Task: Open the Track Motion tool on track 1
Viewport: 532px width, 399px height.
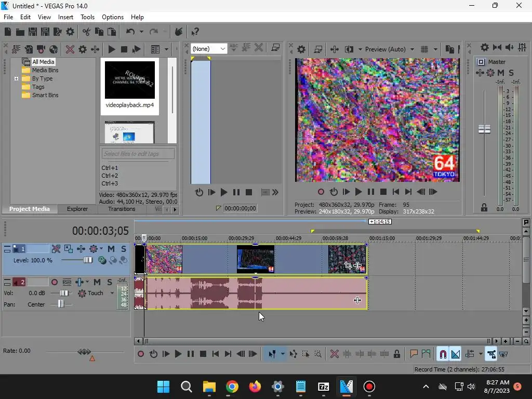Action: click(69, 249)
